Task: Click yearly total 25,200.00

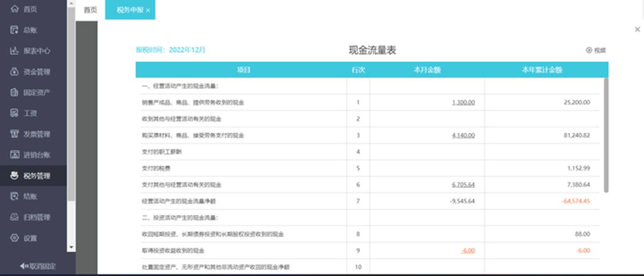Action: pyautogui.click(x=577, y=102)
